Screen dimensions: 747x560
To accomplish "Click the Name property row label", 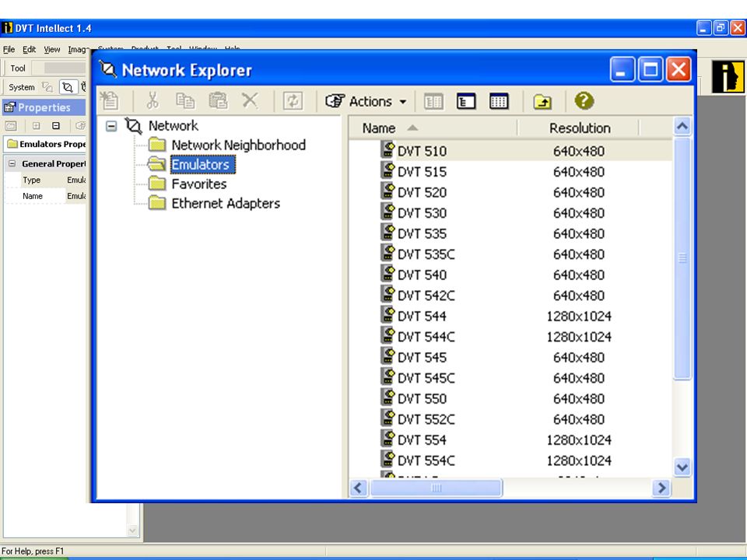I will pyautogui.click(x=33, y=196).
